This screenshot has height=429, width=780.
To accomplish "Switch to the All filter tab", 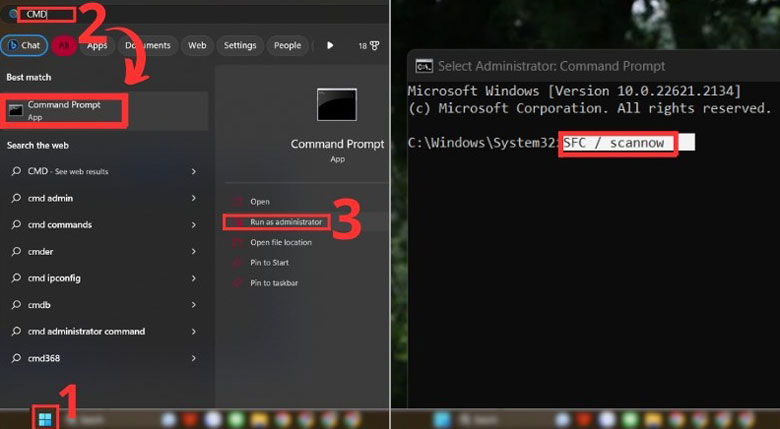I will point(64,45).
